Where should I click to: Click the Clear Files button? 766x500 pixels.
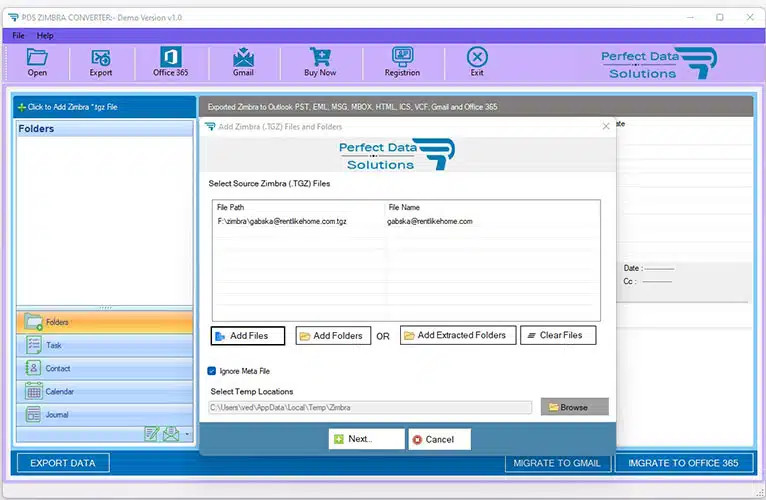tap(558, 335)
